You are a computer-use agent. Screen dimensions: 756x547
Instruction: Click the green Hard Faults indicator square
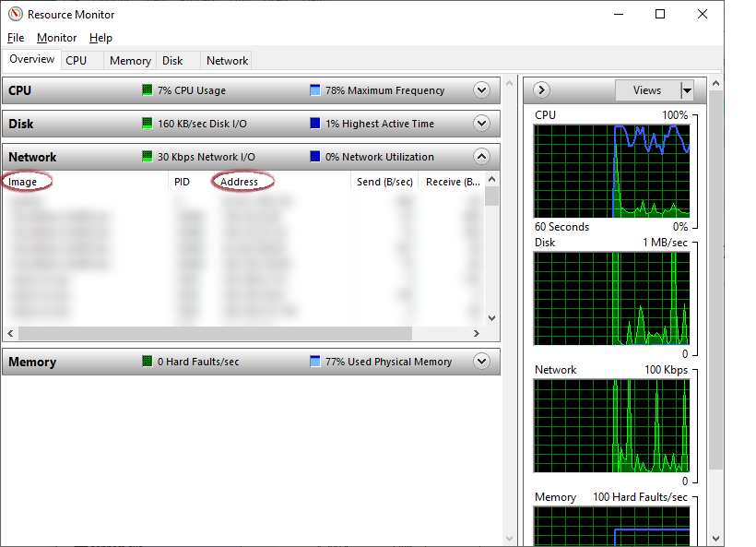148,361
